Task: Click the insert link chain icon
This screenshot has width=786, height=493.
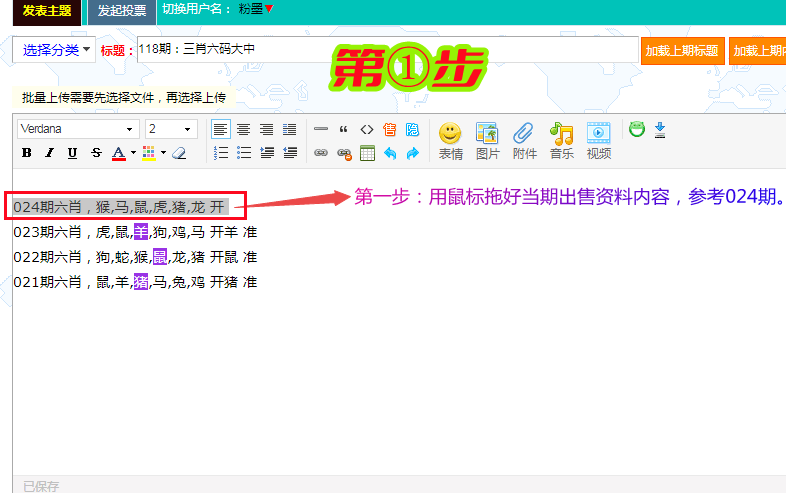Action: (x=321, y=153)
